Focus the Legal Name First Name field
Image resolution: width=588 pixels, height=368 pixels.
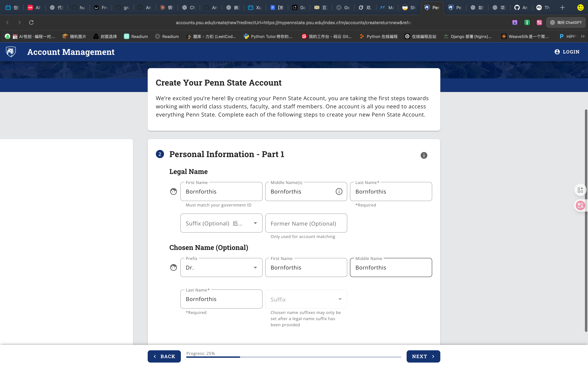[221, 191]
